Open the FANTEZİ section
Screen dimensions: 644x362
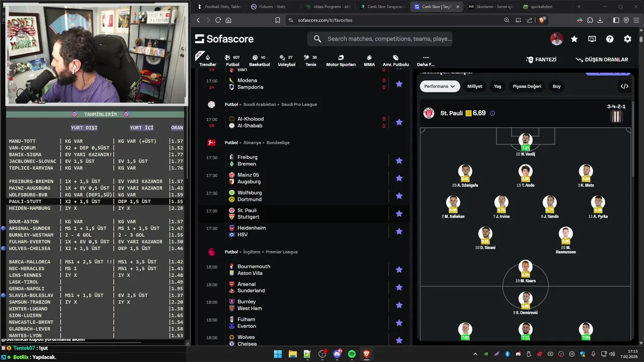click(x=541, y=59)
